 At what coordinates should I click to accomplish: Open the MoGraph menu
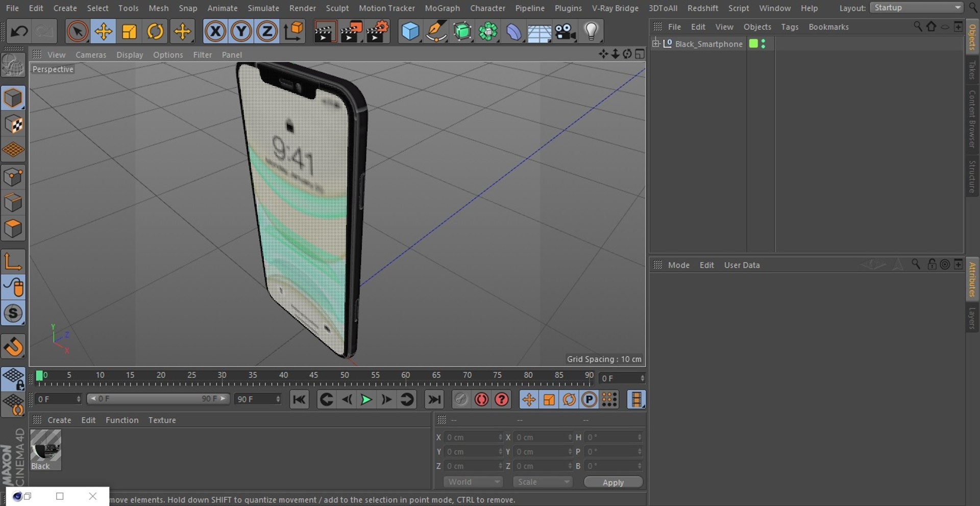pos(442,8)
